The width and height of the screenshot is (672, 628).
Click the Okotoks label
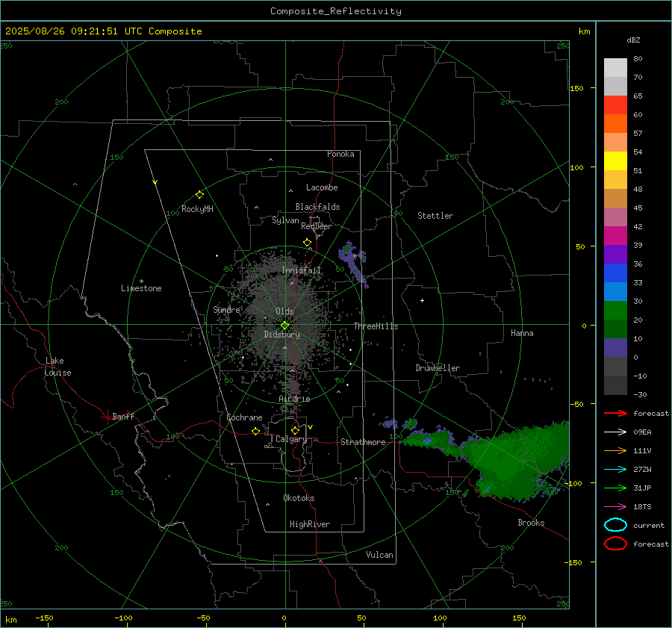pos(299,498)
